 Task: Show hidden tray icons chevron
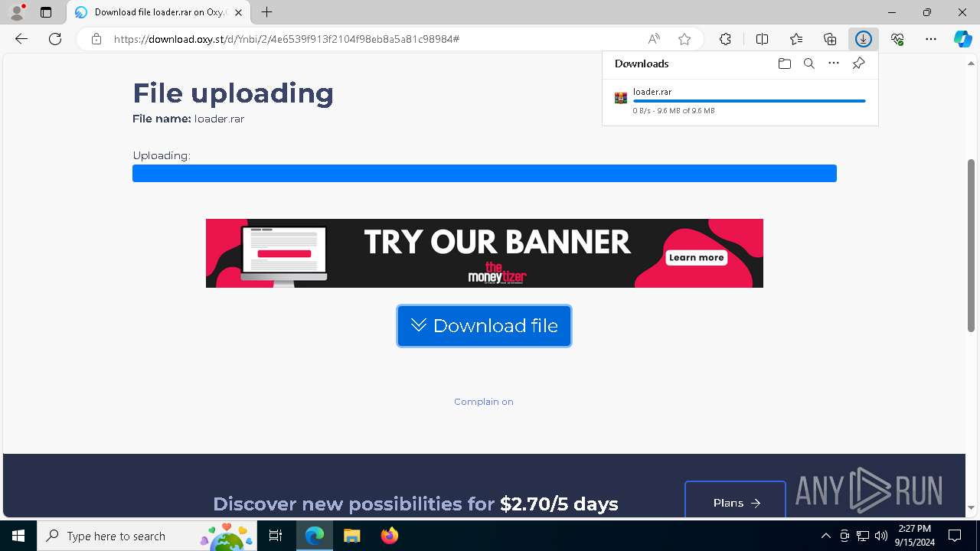tap(825, 536)
